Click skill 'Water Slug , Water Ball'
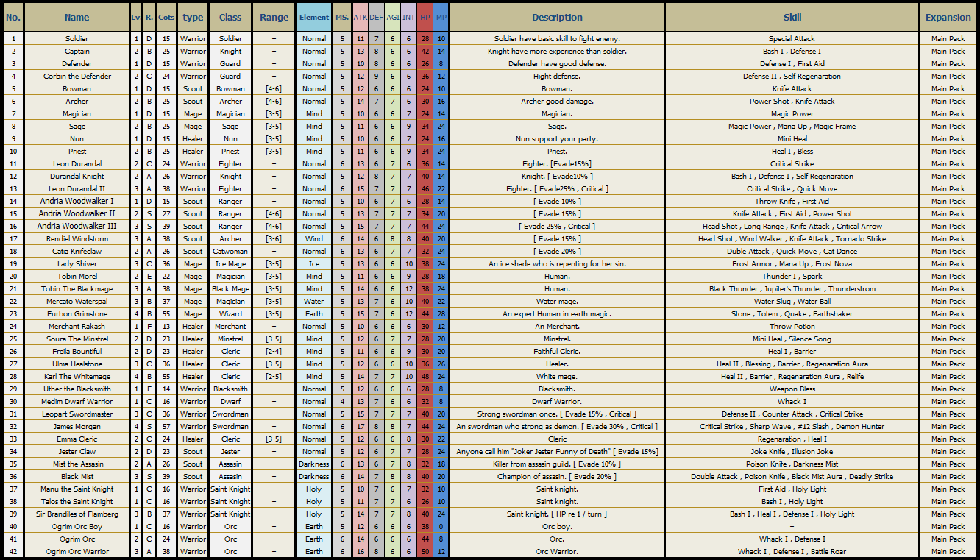Image resolution: width=980 pixels, height=560 pixels. 792,302
